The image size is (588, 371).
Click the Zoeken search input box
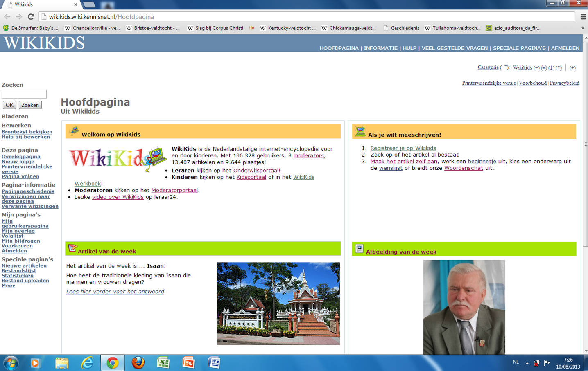point(24,94)
